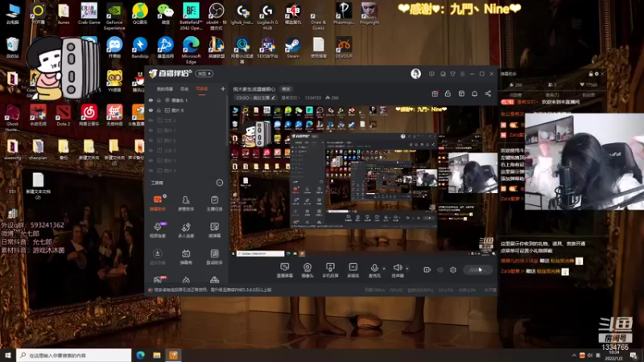This screenshot has width=644, height=362.
Task: Click the lock icon in stream header
Action: (x=448, y=93)
